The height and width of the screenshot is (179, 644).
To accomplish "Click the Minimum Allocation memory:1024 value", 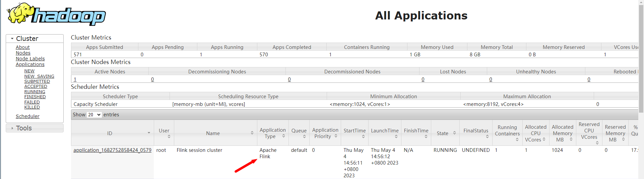I will tap(360, 104).
